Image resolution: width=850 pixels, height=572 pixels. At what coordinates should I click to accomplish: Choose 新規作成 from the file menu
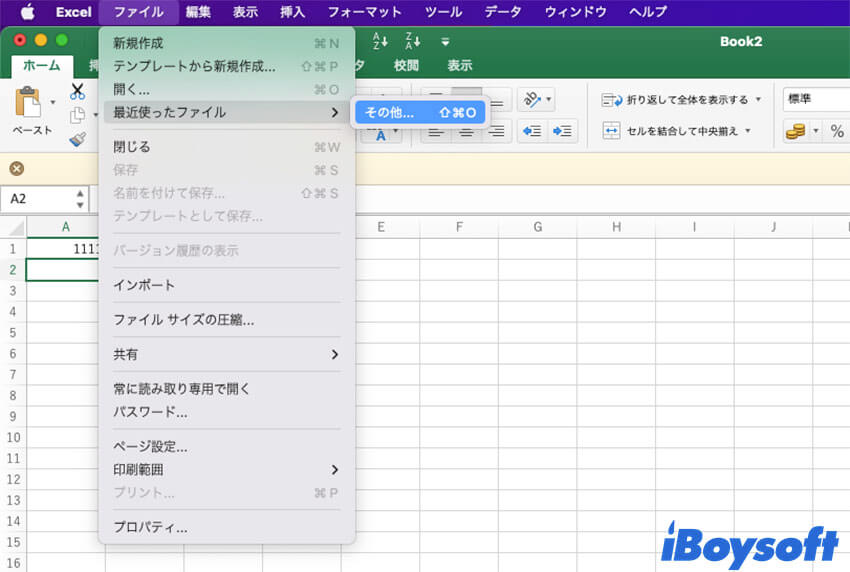[227, 43]
